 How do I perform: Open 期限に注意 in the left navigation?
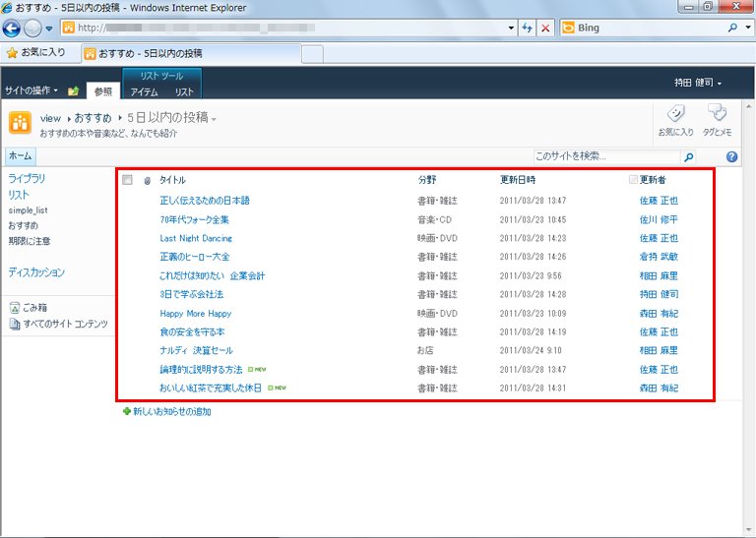(29, 241)
